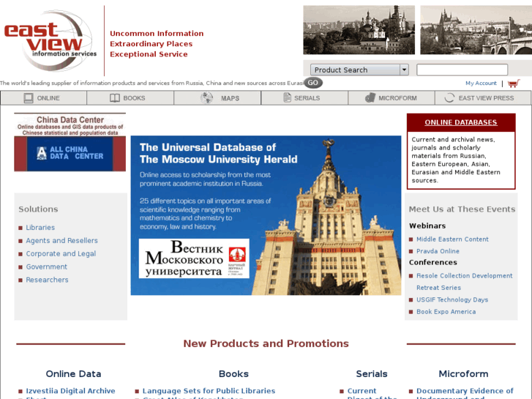Click the Uncommon Information tagline
The width and height of the screenshot is (532, 399).
pyautogui.click(x=157, y=34)
